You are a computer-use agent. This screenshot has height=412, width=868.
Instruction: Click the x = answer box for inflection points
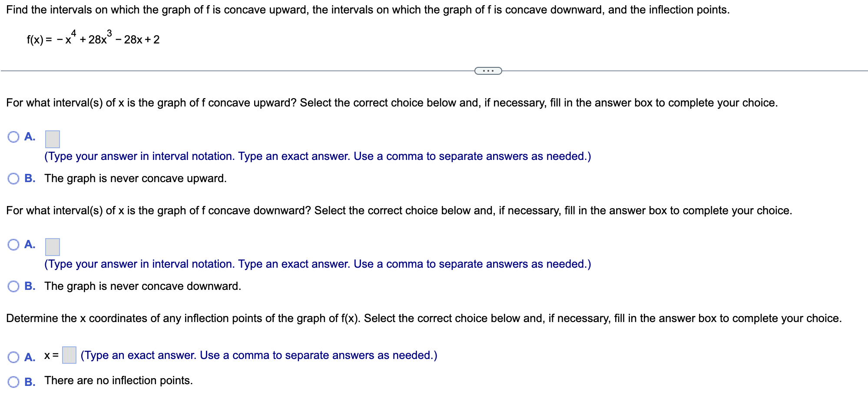[69, 356]
